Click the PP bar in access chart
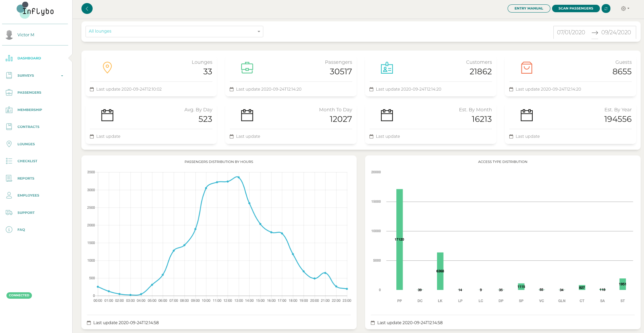 (x=399, y=239)
